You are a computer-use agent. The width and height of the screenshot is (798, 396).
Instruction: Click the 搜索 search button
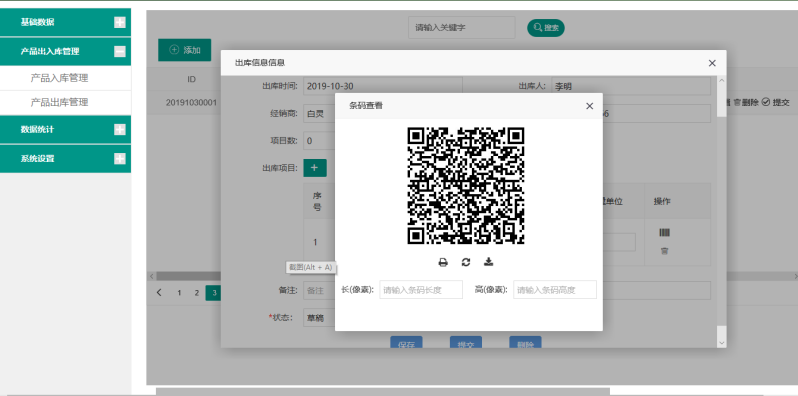(546, 27)
